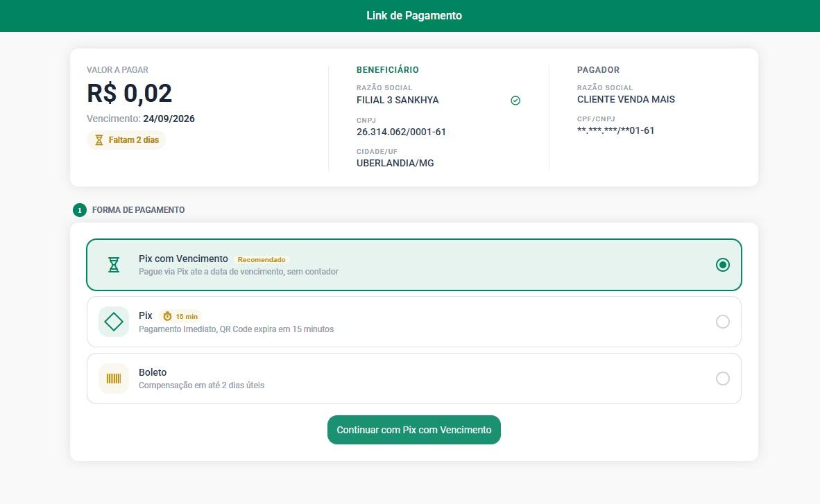Click the FORMA DE PAGAMENTO section title

click(139, 209)
